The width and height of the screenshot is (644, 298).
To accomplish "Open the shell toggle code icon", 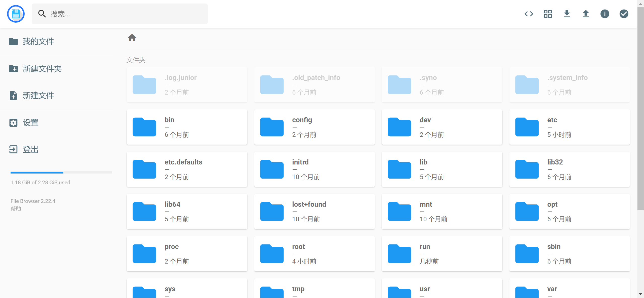I will point(529,14).
